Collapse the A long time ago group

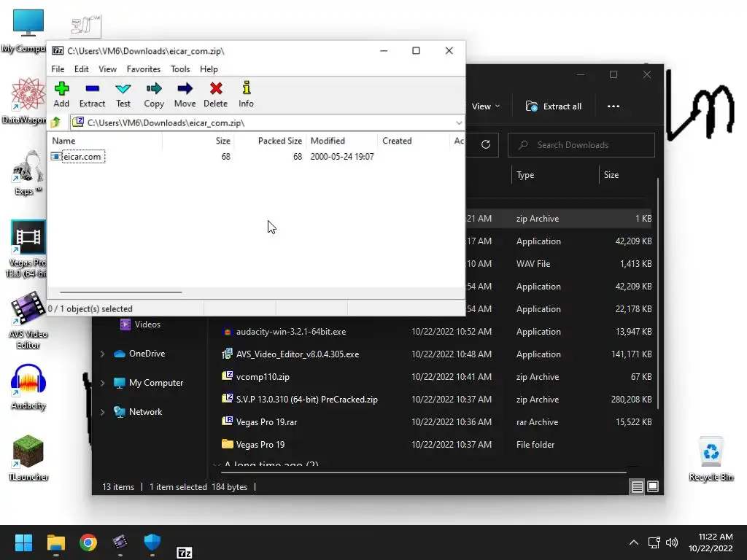point(217,464)
